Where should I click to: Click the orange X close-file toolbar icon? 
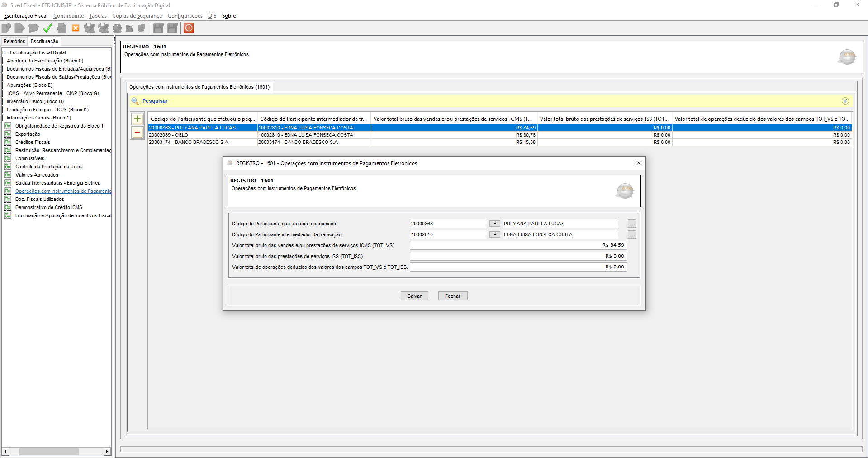click(x=76, y=28)
